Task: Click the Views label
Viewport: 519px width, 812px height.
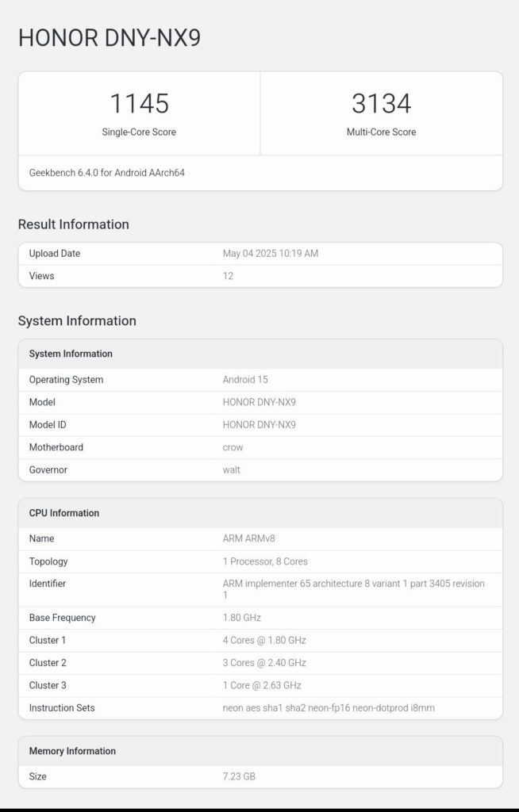Action: pos(41,276)
